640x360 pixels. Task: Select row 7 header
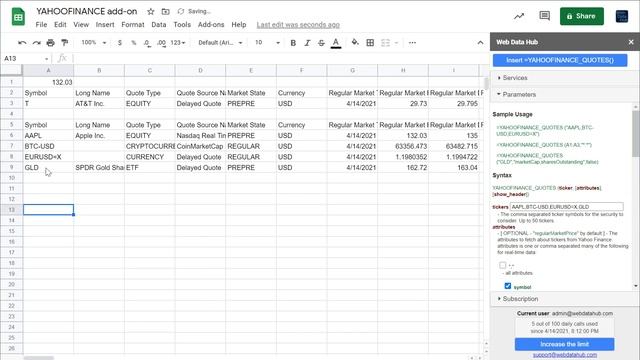point(11,146)
